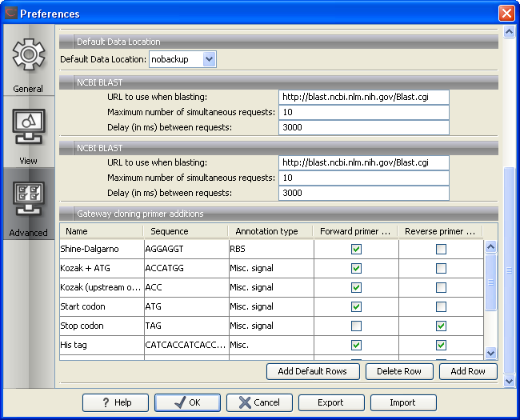Click main panel scrollbar down arrow
The image size is (520, 420).
[509, 381]
